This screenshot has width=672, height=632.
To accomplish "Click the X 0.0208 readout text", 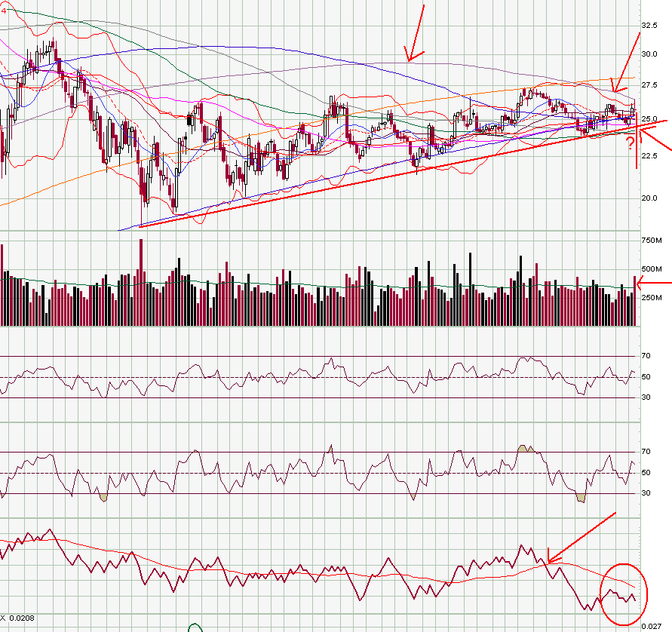I will tap(17, 618).
